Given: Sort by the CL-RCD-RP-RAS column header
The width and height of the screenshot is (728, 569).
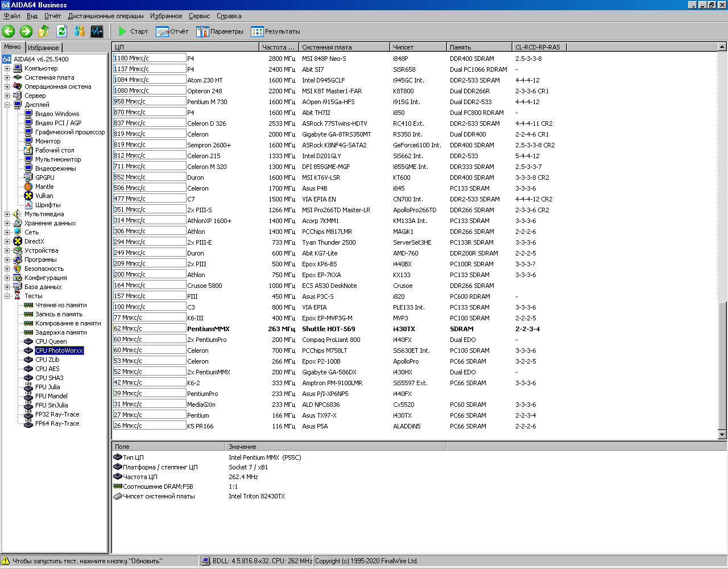Looking at the screenshot, I should tap(539, 47).
